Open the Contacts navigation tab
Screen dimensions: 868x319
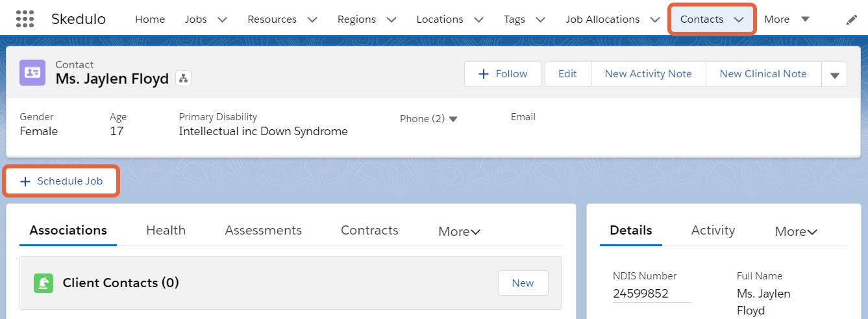click(702, 19)
